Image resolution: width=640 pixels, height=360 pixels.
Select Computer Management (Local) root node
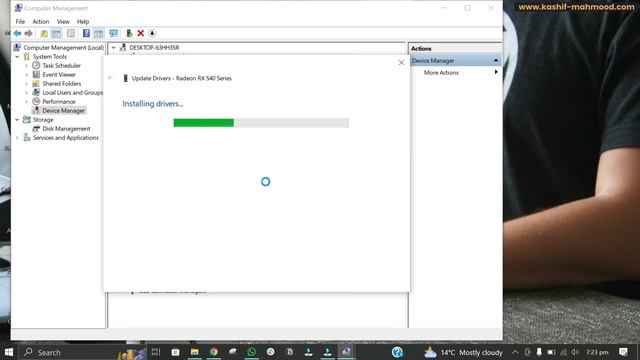click(x=63, y=48)
